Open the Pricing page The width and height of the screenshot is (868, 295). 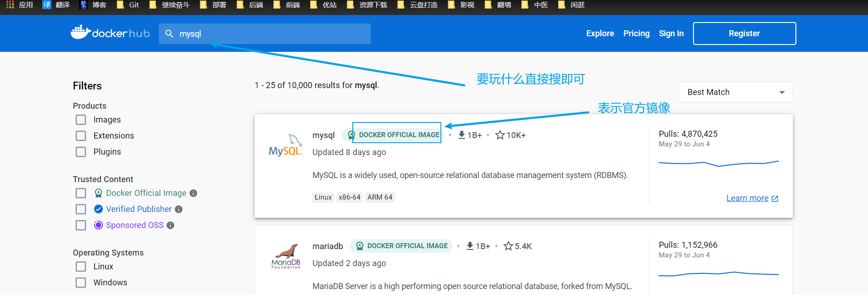(636, 33)
